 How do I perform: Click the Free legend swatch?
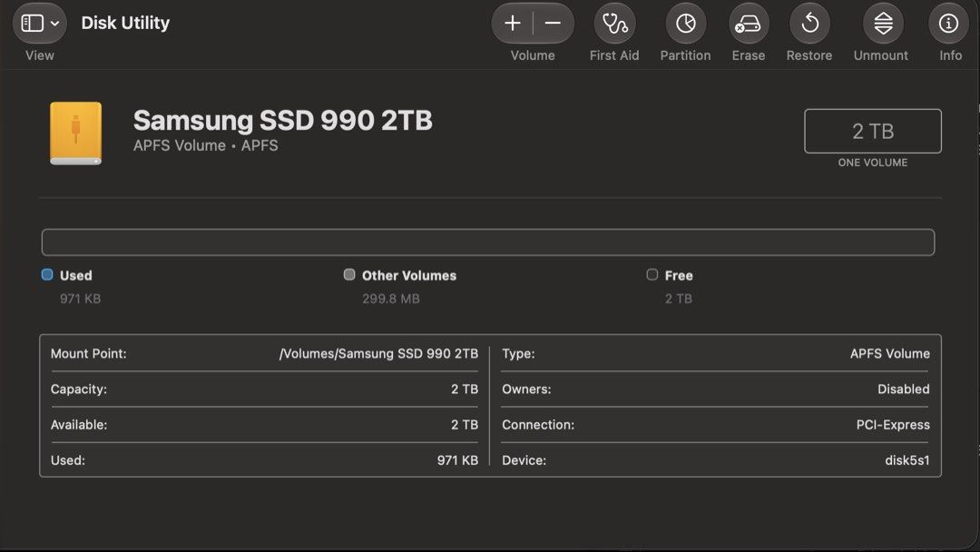pyautogui.click(x=652, y=274)
